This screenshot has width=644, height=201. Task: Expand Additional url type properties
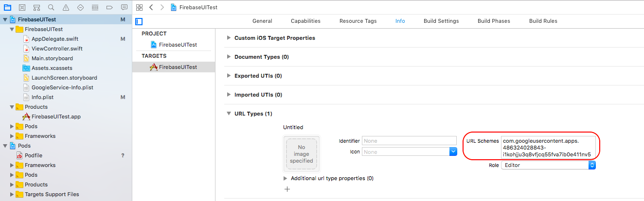(x=286, y=178)
